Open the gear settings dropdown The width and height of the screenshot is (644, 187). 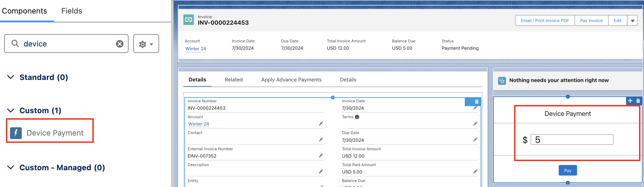(146, 44)
